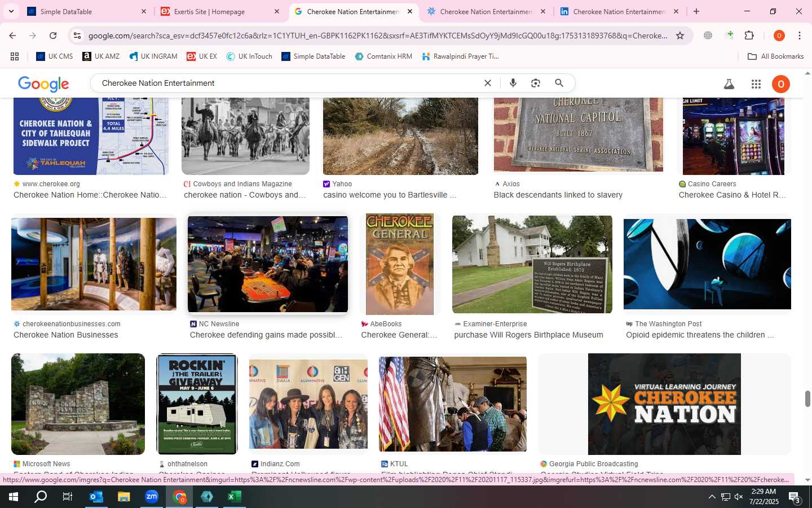812x508 pixels.
Task: Open the Washington Post opioid illustration
Action: [x=707, y=264]
